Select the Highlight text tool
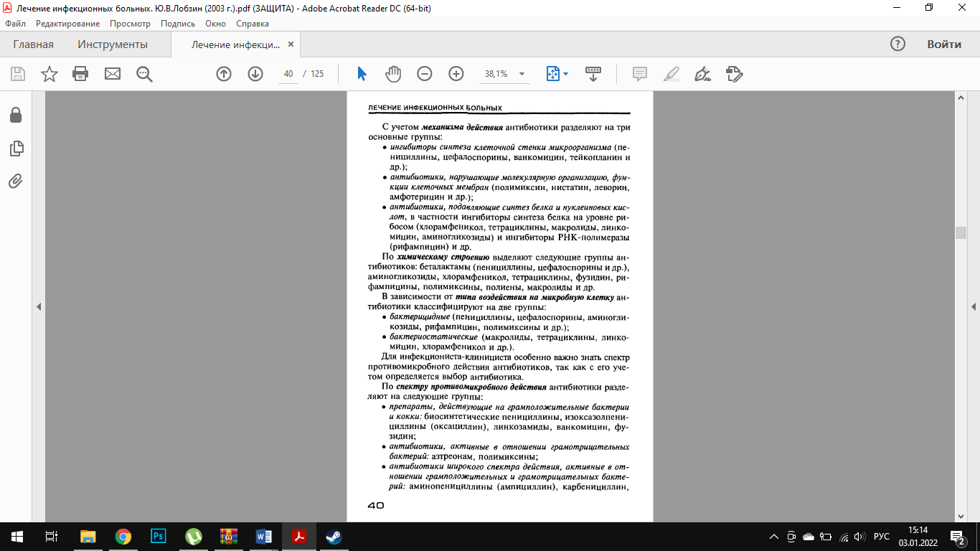 [672, 74]
